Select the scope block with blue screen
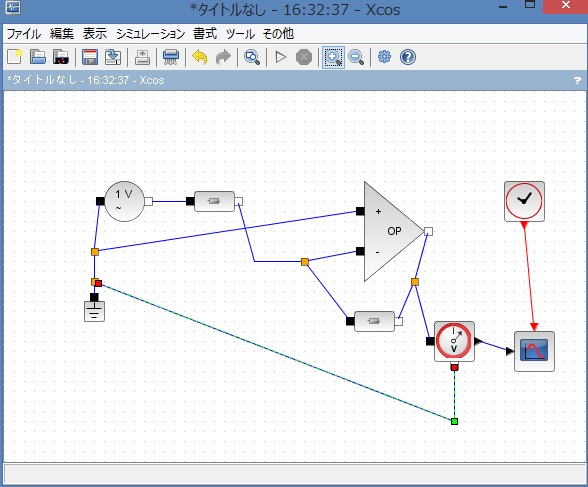Screen dimensions: 588x487 [x=534, y=351]
